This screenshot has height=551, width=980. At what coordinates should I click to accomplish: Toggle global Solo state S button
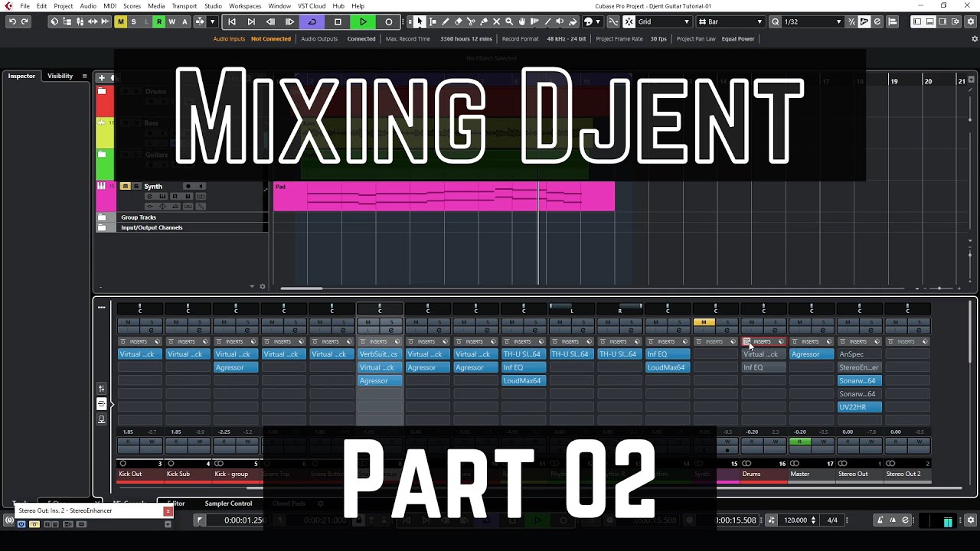pyautogui.click(x=133, y=21)
